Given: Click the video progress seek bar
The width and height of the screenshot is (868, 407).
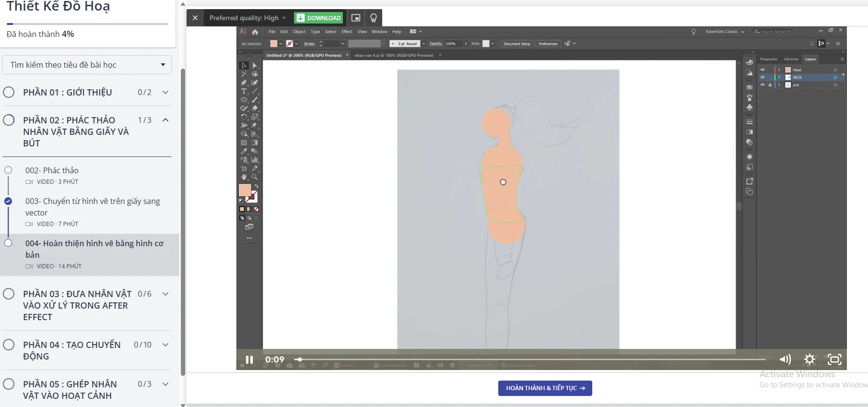Looking at the screenshot, I should coord(528,359).
